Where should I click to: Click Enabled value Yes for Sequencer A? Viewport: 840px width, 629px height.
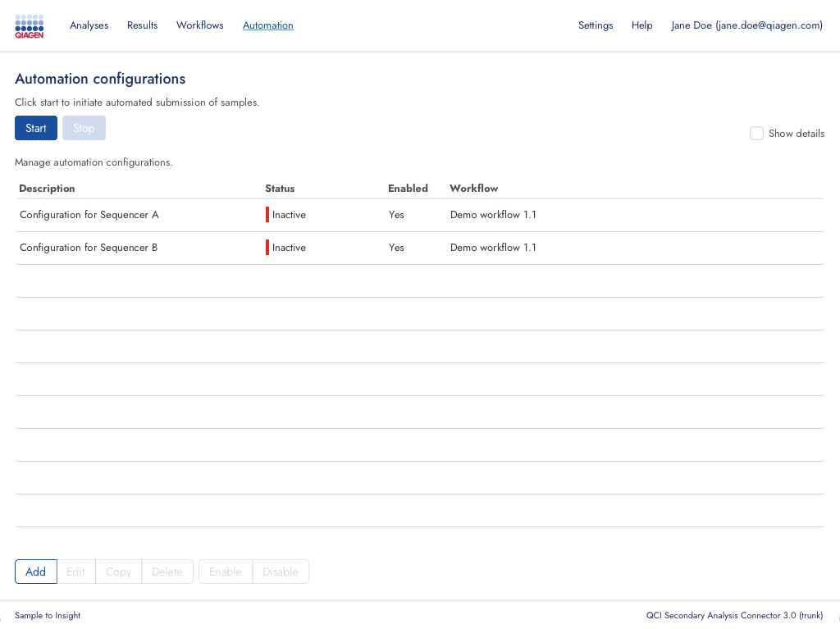tap(396, 215)
